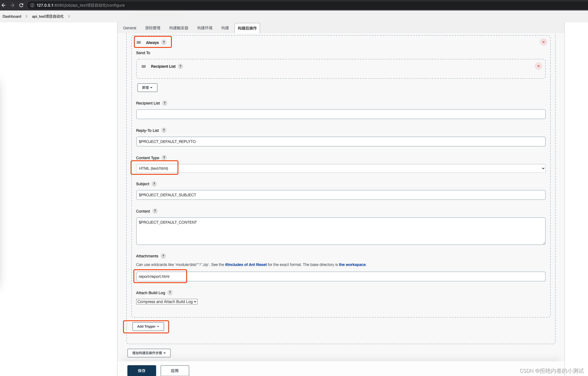Click the help icon beside Reply-To List

164,130
